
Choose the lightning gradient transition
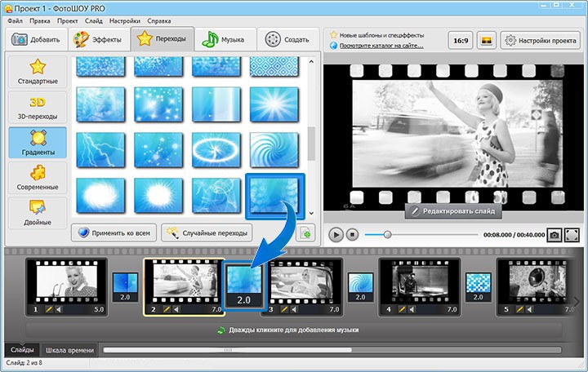point(100,150)
